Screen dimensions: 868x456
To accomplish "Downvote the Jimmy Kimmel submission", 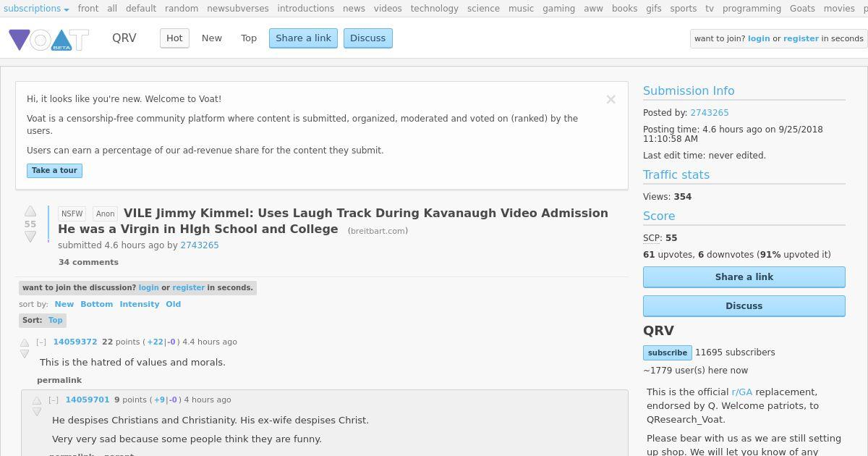I will pyautogui.click(x=30, y=237).
